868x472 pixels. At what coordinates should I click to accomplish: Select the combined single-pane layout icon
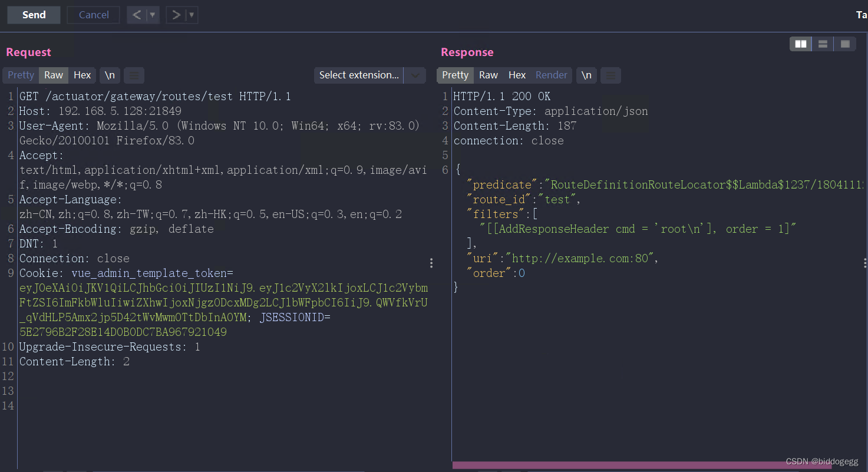845,44
